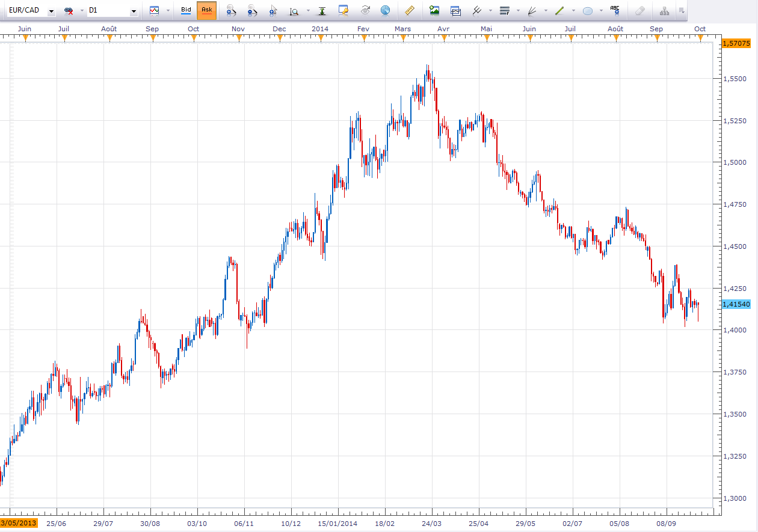Expand the vertical zoom options arrow

pos(308,11)
